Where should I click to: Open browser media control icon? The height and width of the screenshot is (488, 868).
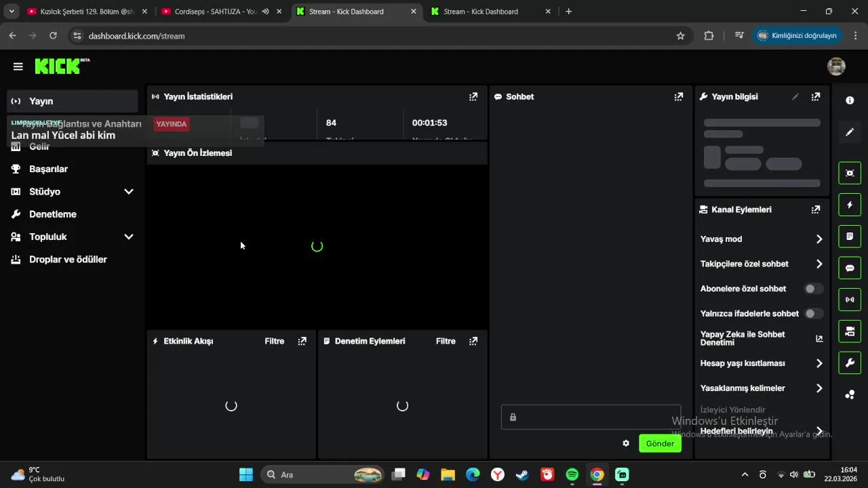coord(739,36)
